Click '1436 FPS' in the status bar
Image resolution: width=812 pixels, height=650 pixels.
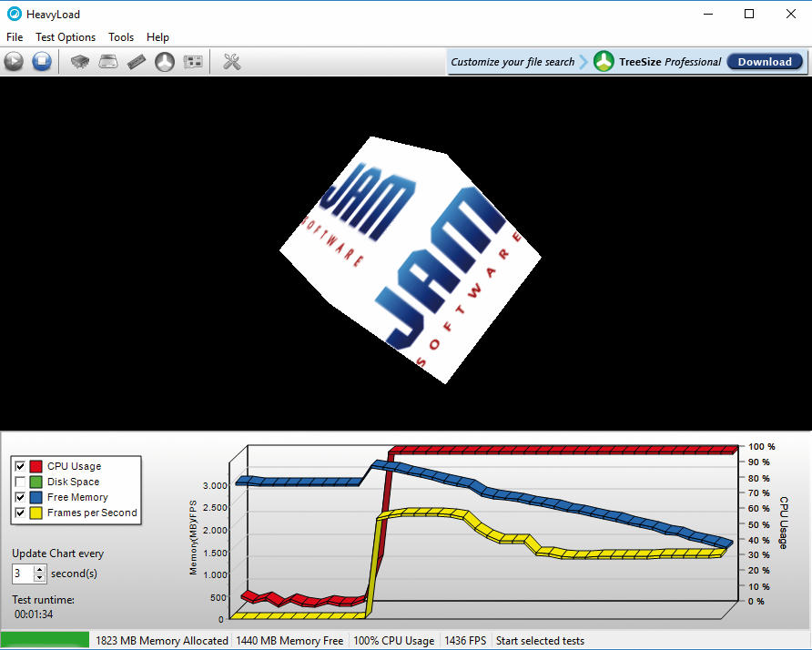465,641
